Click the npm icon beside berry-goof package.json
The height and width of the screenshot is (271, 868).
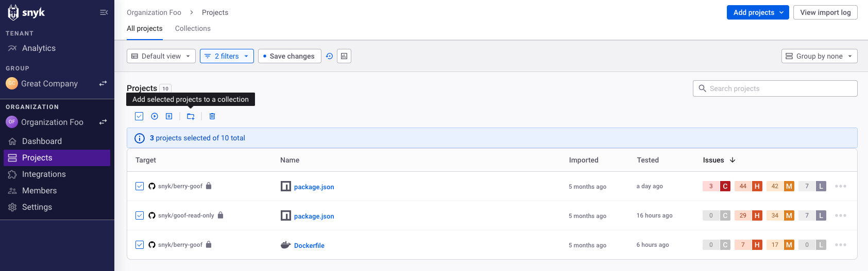(286, 186)
